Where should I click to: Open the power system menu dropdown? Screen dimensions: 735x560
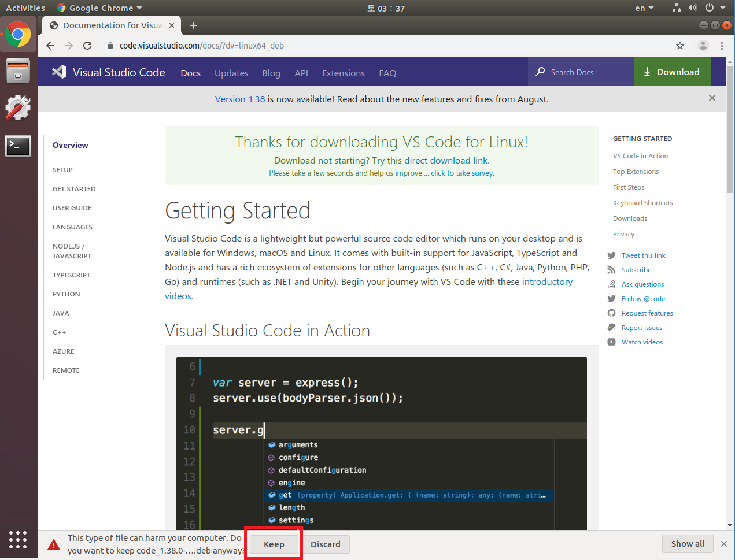715,8
